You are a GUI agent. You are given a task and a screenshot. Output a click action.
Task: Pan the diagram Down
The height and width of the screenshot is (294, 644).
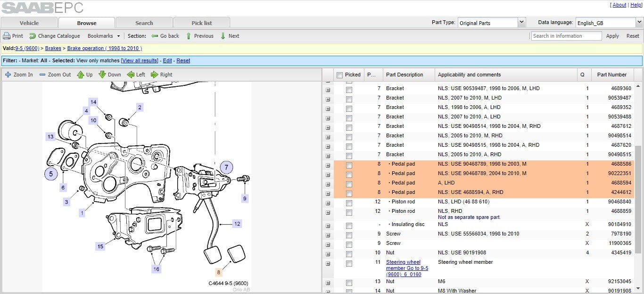pos(110,75)
